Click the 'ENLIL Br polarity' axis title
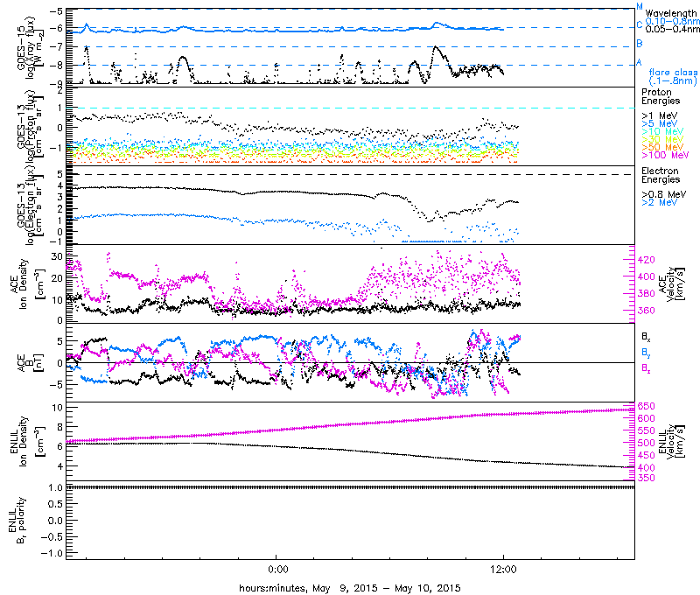The image size is (700, 595). 17,521
